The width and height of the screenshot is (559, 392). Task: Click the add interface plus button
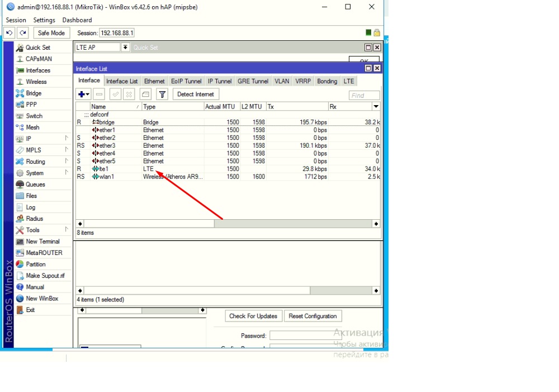pos(84,94)
